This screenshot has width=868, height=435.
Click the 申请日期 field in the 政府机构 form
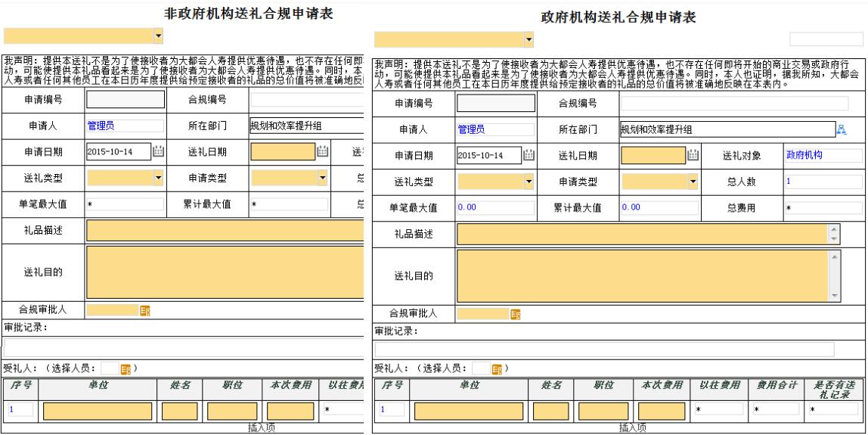tap(489, 156)
